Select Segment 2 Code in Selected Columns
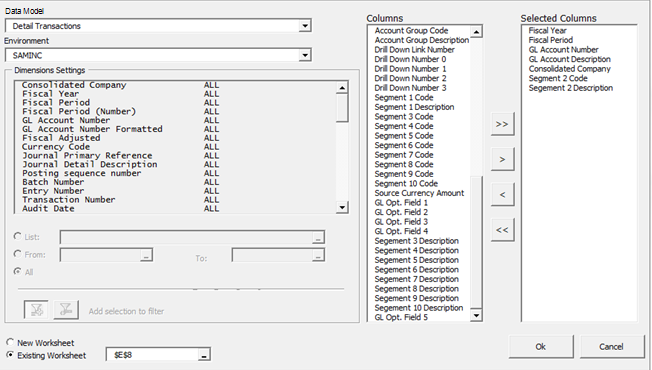The width and height of the screenshot is (652, 370). tap(558, 78)
